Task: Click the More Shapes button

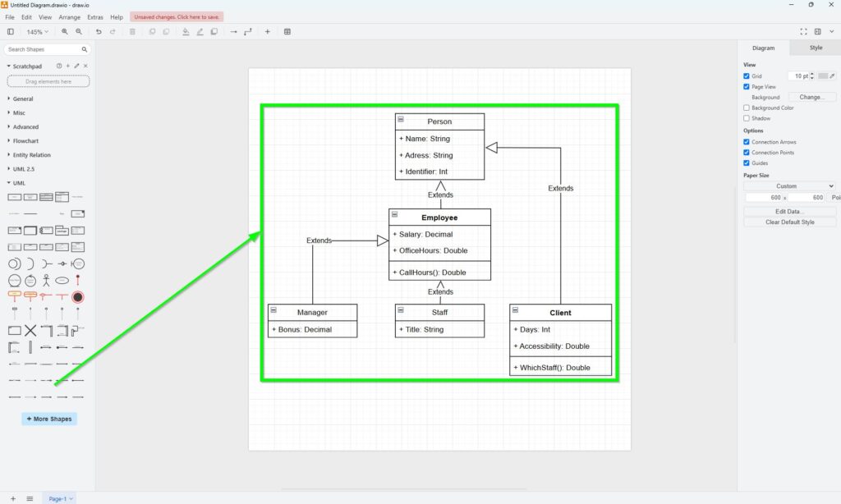Action: (x=49, y=419)
